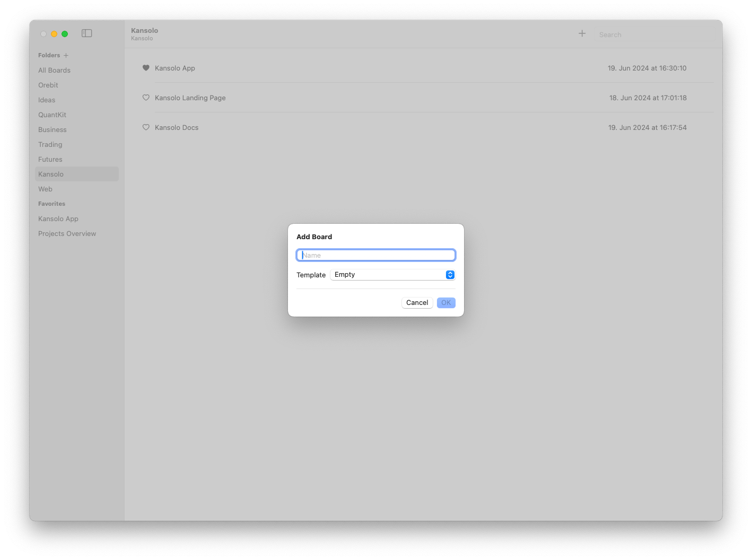Click the plus icon next to Folders
This screenshot has height=560, width=752.
coord(66,55)
